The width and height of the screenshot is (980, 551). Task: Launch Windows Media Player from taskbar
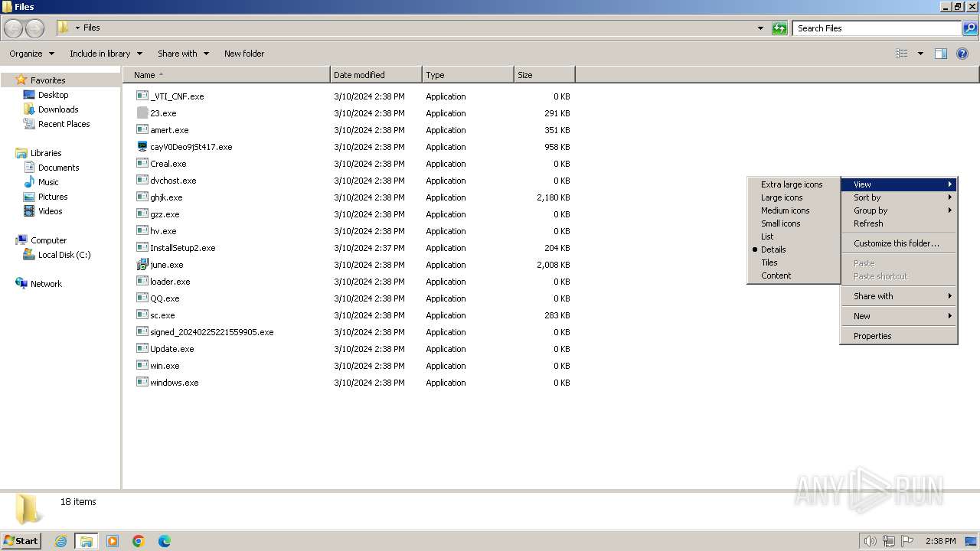(113, 541)
